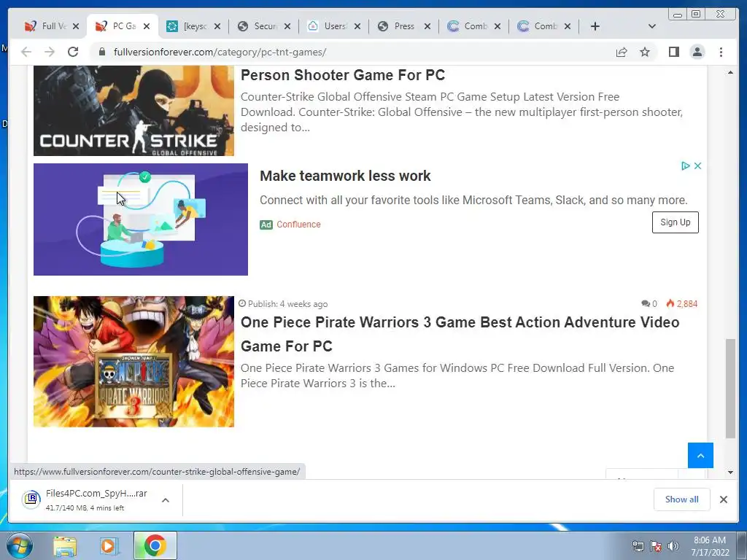Open the volume tray icon

[x=673, y=546]
